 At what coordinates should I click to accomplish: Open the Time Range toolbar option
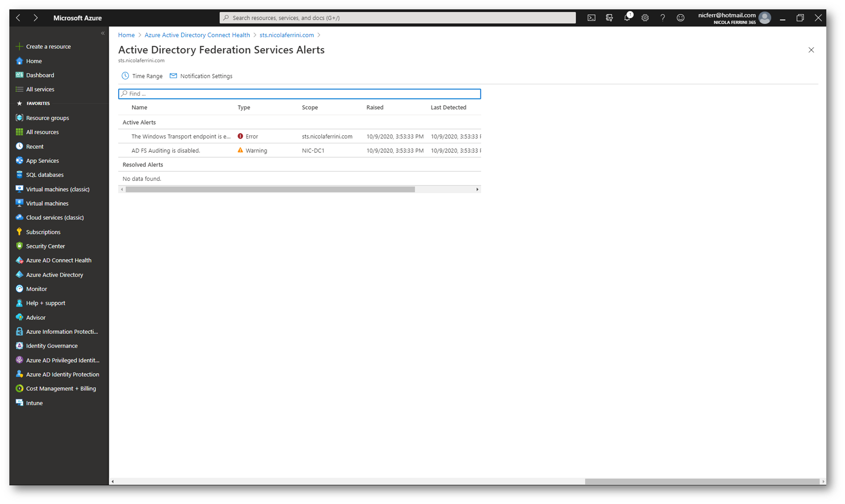142,76
